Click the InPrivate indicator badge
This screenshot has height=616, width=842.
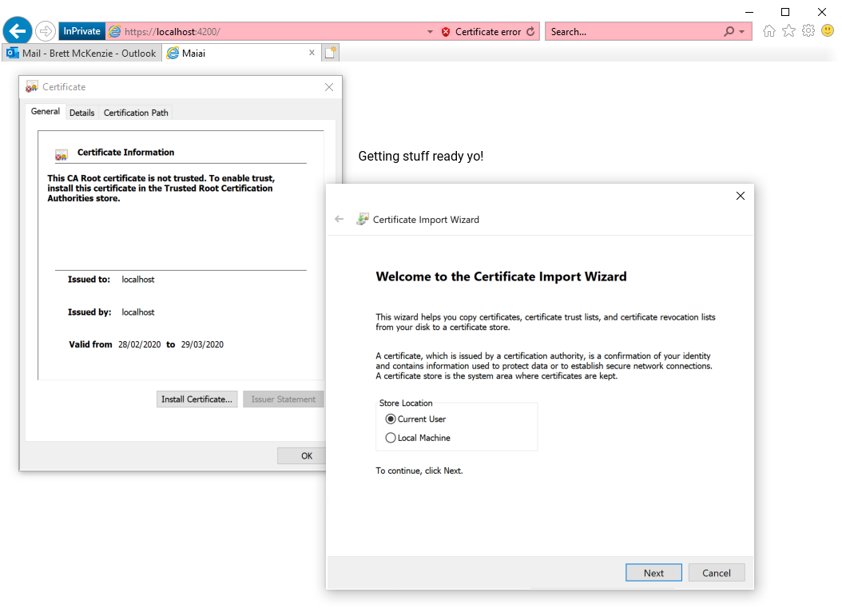(x=81, y=31)
